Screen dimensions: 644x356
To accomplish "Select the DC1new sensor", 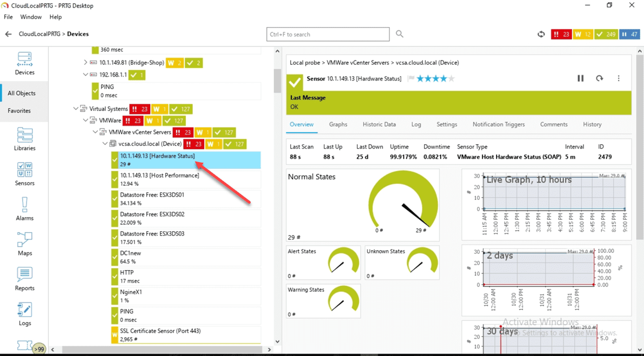I will (x=186, y=257).
